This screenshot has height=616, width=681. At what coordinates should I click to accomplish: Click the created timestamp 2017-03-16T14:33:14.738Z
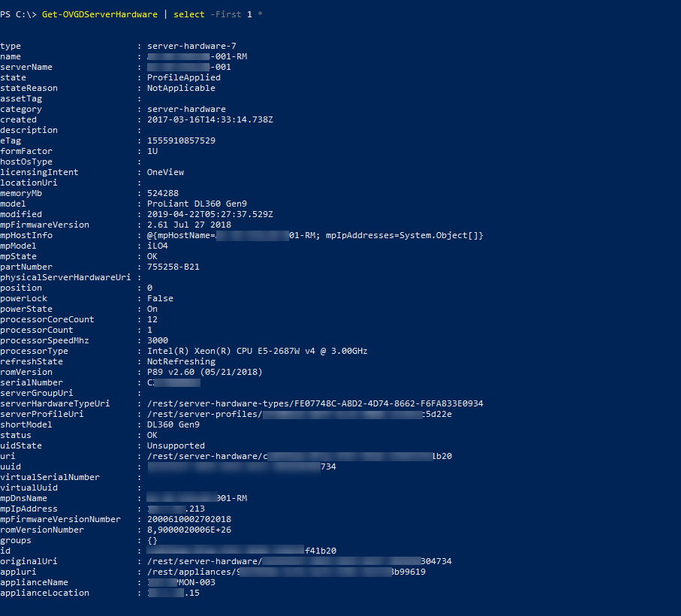tap(209, 119)
